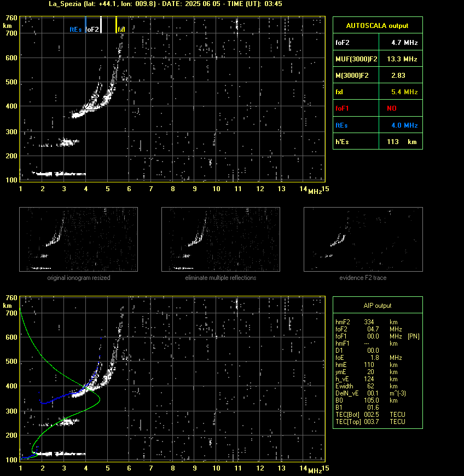Click the TEC[Bot] 002.5 TECU row
464x476 pixels.
point(370,415)
